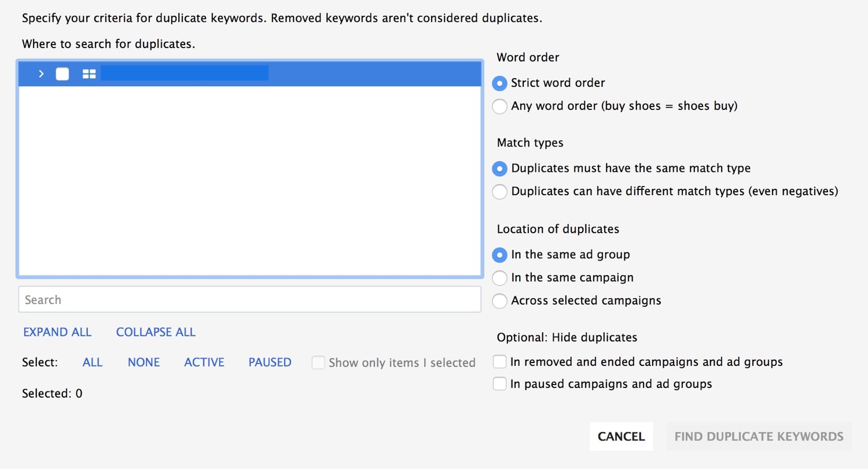Select Across selected campaigns option
The width and height of the screenshot is (868, 469).
tap(499, 301)
